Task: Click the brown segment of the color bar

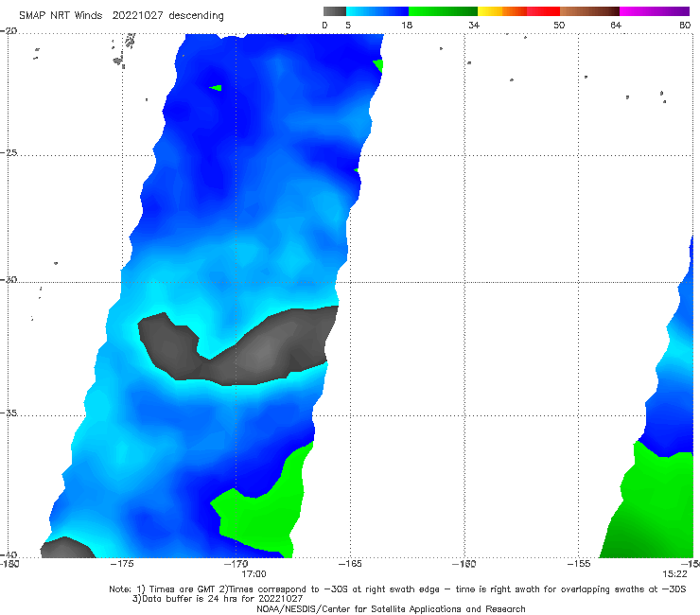Action: [x=589, y=11]
